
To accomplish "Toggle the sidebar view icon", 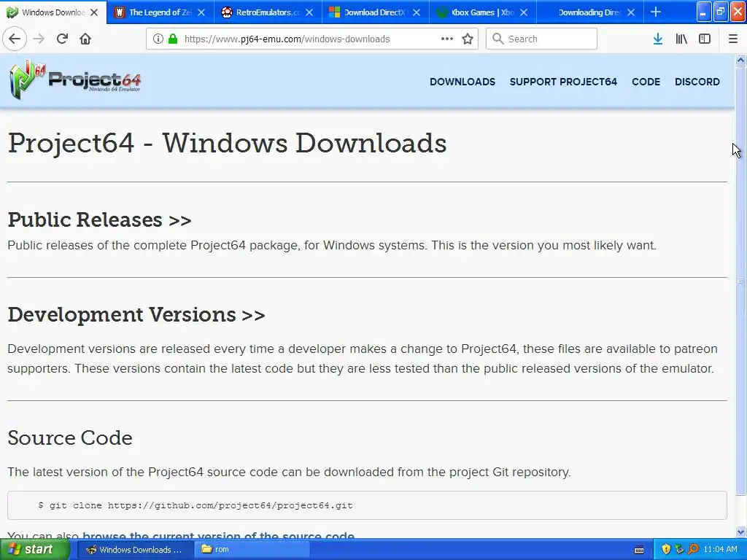I will tap(705, 39).
